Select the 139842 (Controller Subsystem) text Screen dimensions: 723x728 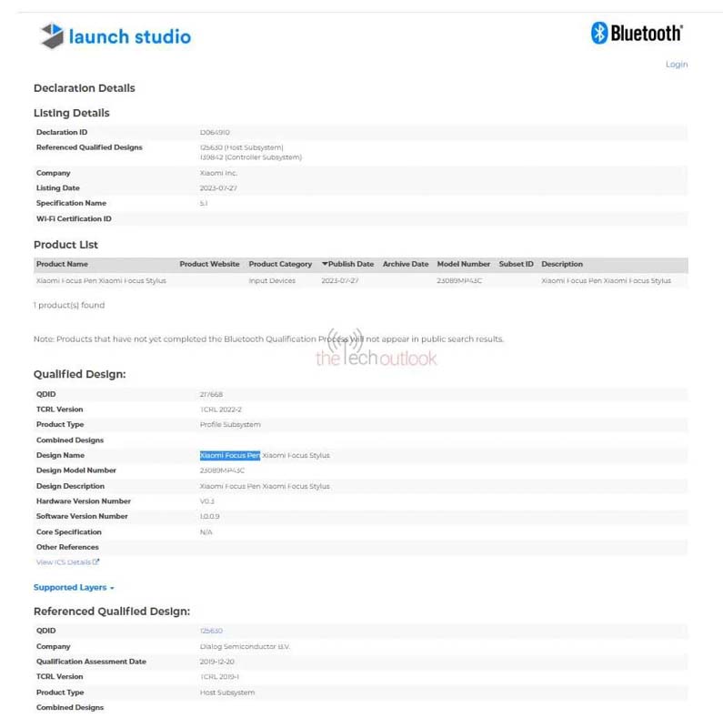[251, 157]
